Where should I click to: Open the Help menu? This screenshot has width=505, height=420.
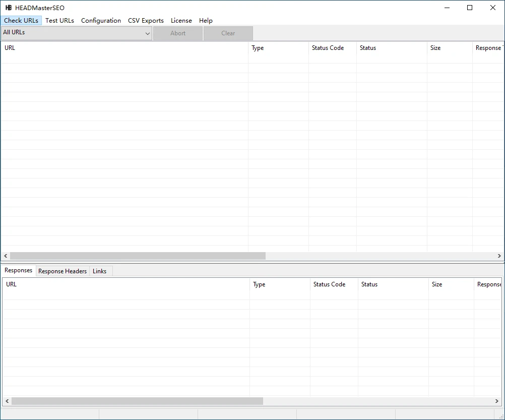206,21
